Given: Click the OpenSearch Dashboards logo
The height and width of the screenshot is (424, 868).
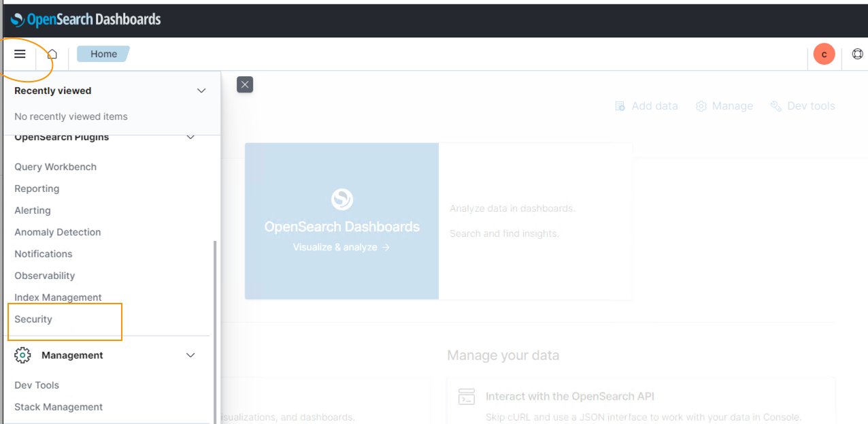Looking at the screenshot, I should [x=86, y=19].
